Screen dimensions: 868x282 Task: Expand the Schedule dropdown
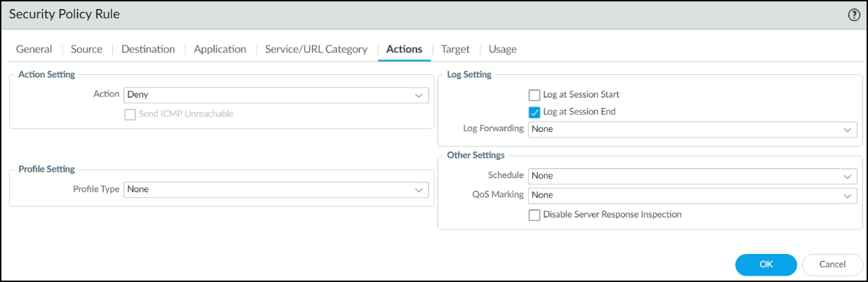pos(692,176)
